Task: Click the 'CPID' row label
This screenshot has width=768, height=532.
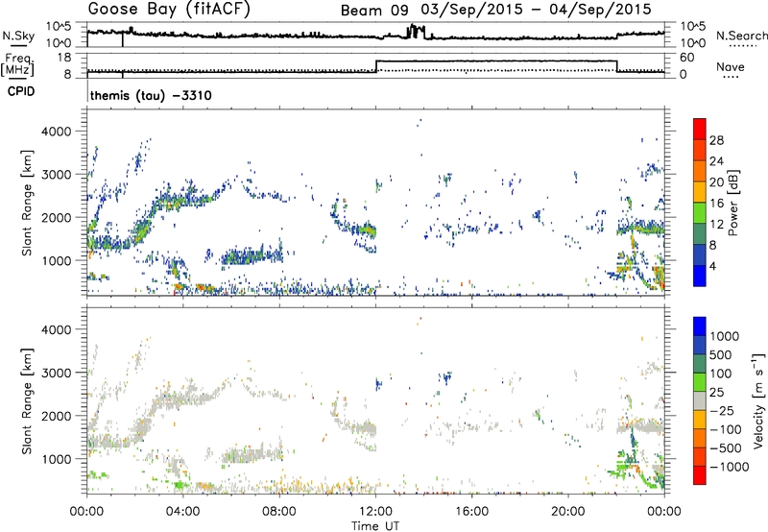Action: (x=21, y=91)
